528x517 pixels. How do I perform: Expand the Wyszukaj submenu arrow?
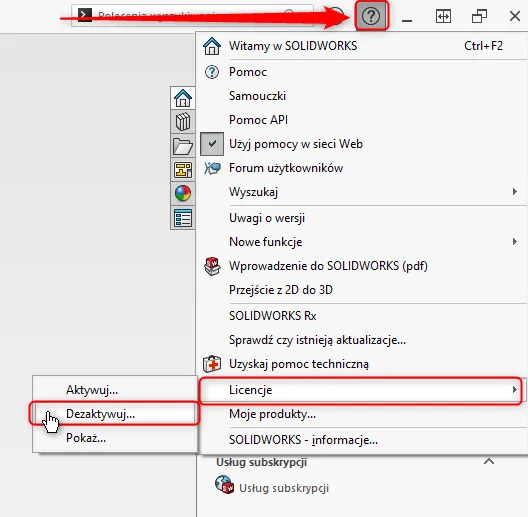pyautogui.click(x=514, y=192)
